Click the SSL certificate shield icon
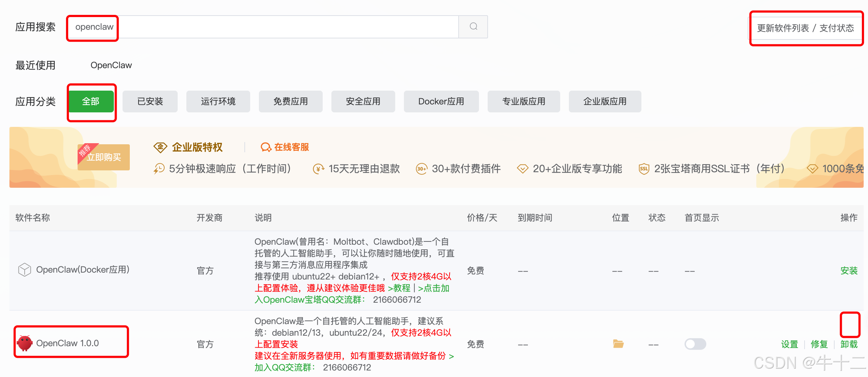This screenshot has width=868, height=377. 644,169
